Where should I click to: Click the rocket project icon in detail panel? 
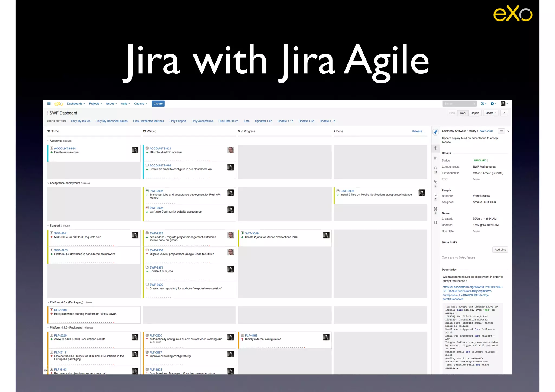[x=435, y=132]
